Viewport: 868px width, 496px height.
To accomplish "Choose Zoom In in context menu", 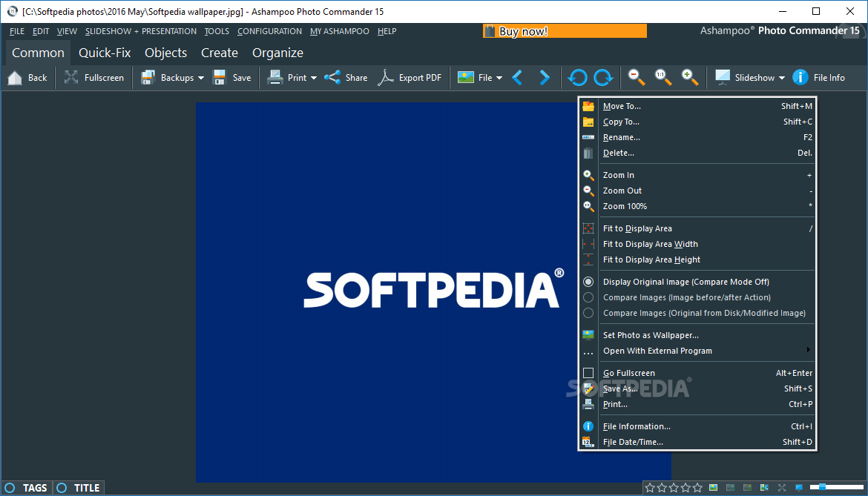I will (x=697, y=175).
